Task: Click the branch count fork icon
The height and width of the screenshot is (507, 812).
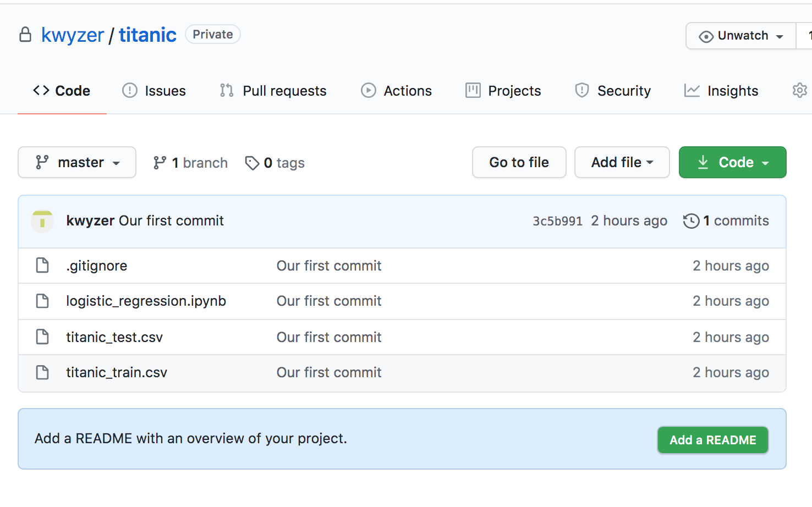Action: click(x=160, y=163)
